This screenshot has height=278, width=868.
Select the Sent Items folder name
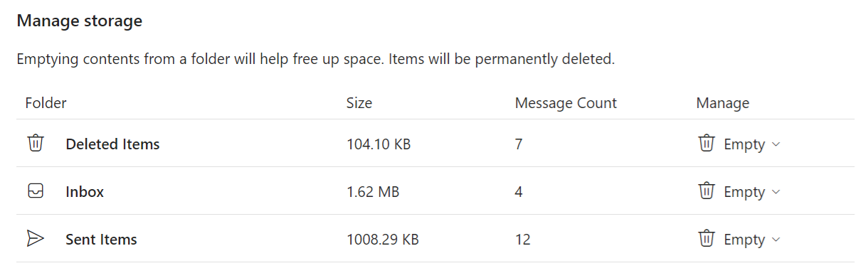click(x=101, y=240)
